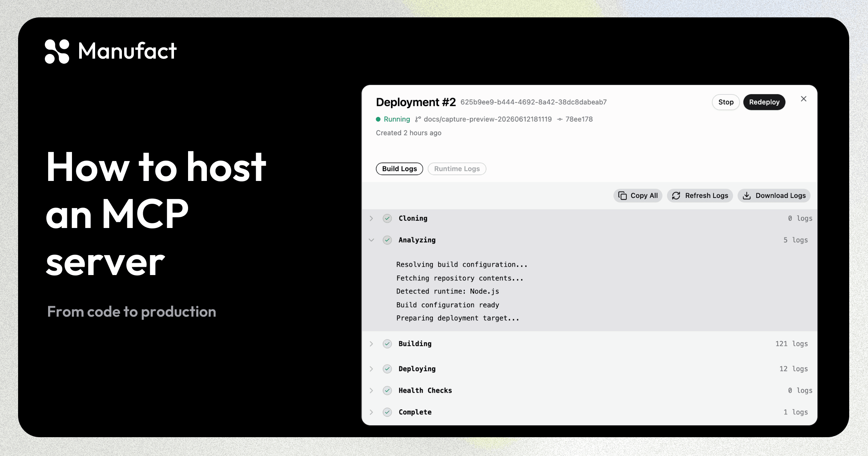Viewport: 868px width, 456px height.
Task: Expand the Cloning log section
Action: click(371, 218)
